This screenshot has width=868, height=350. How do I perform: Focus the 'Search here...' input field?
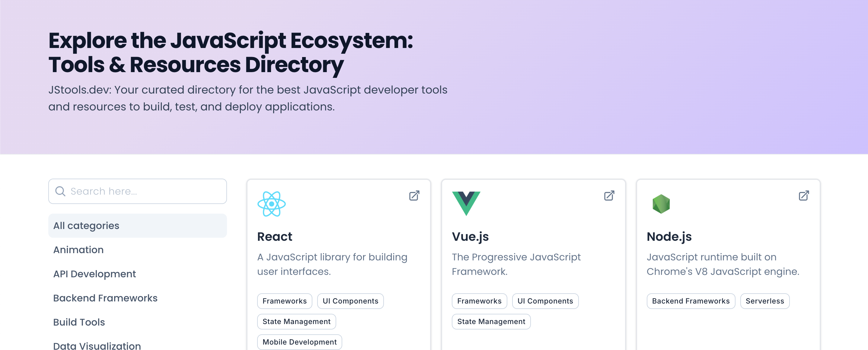(138, 191)
